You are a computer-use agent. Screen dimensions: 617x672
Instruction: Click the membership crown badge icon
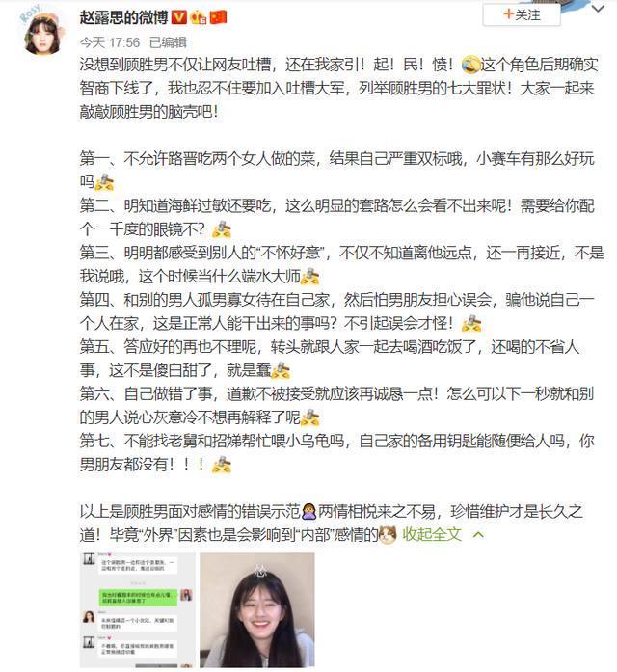click(199, 17)
